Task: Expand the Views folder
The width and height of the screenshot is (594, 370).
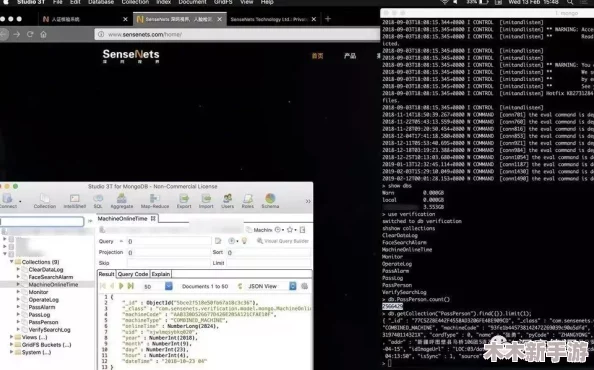Action: (x=12, y=337)
